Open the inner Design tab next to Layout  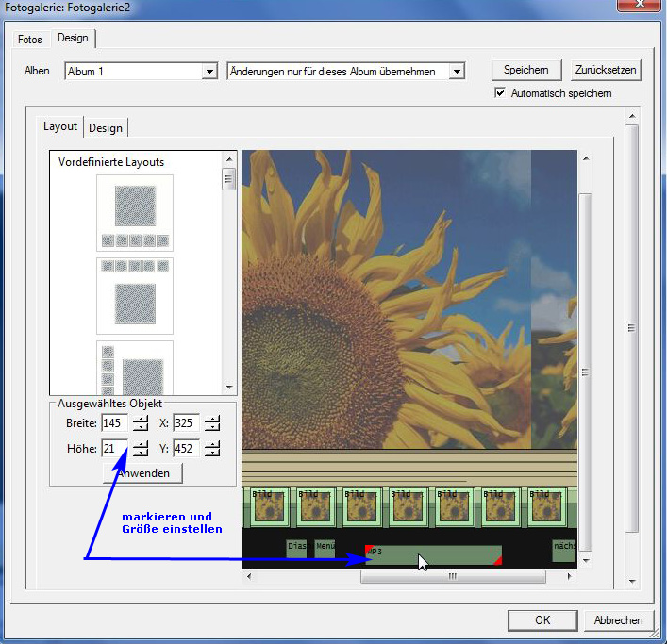[x=106, y=128]
